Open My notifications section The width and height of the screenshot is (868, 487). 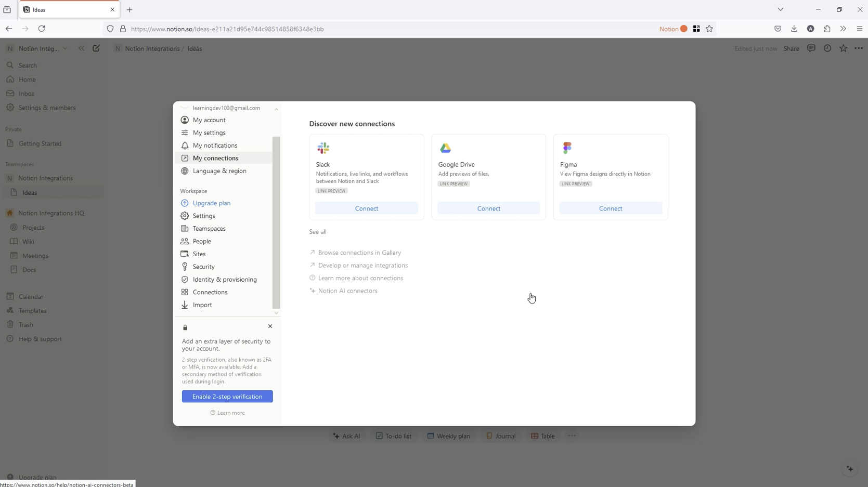click(224, 146)
